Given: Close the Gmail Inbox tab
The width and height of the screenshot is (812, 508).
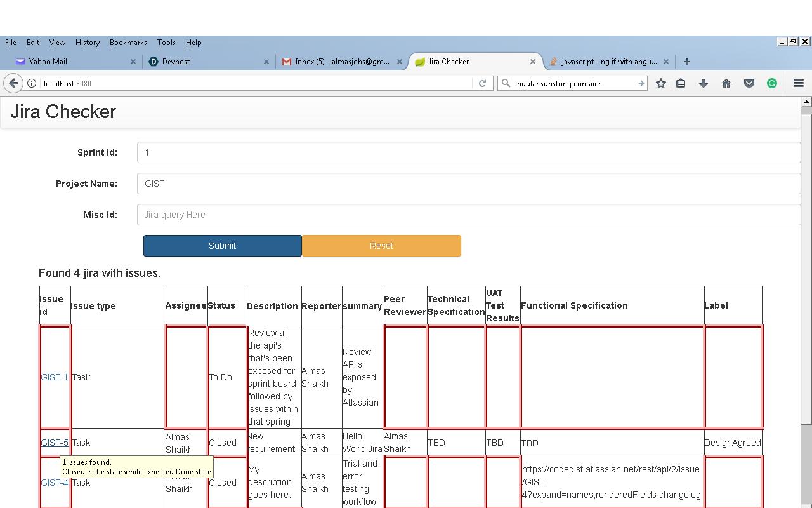Looking at the screenshot, I should click(x=400, y=62).
